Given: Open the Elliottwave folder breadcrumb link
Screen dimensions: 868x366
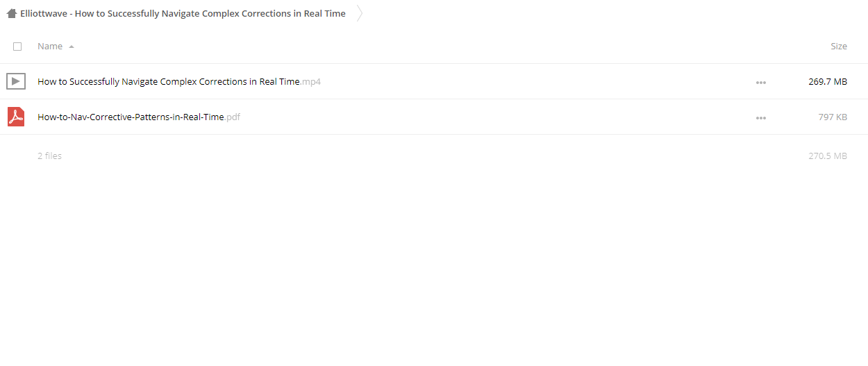Looking at the screenshot, I should 183,14.
